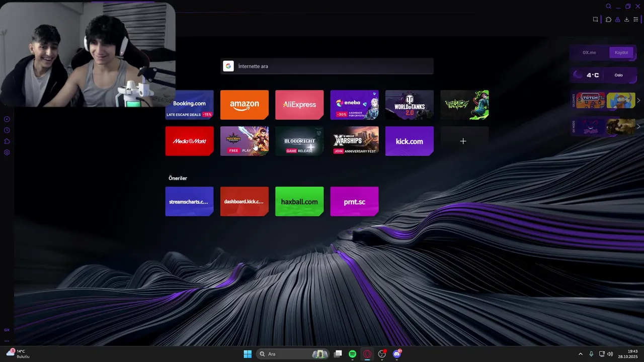This screenshot has width=644, height=362.
Task: Click the 4°C weather reading
Action: (592, 75)
